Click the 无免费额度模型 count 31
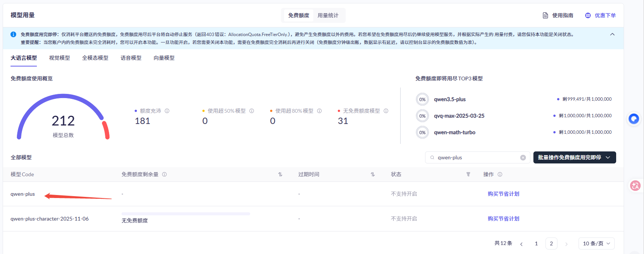The image size is (644, 254). pyautogui.click(x=343, y=121)
